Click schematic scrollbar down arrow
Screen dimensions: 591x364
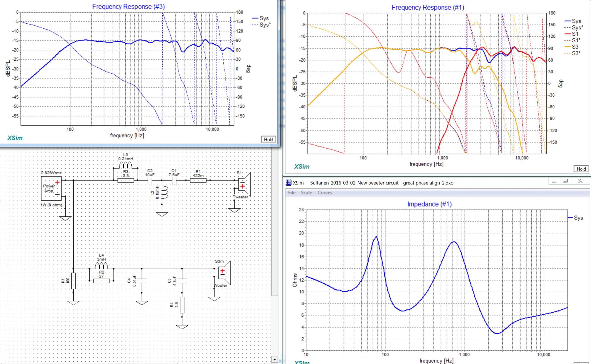pyautogui.click(x=274, y=359)
